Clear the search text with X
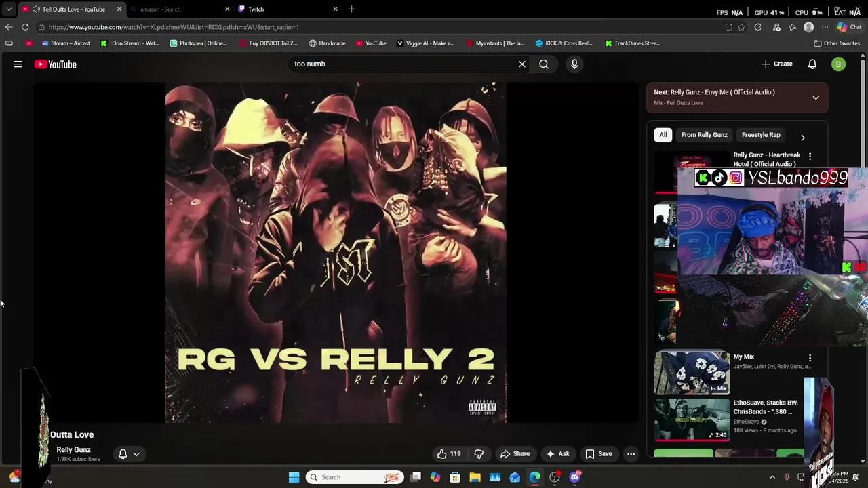The height and width of the screenshot is (488, 868). click(522, 64)
